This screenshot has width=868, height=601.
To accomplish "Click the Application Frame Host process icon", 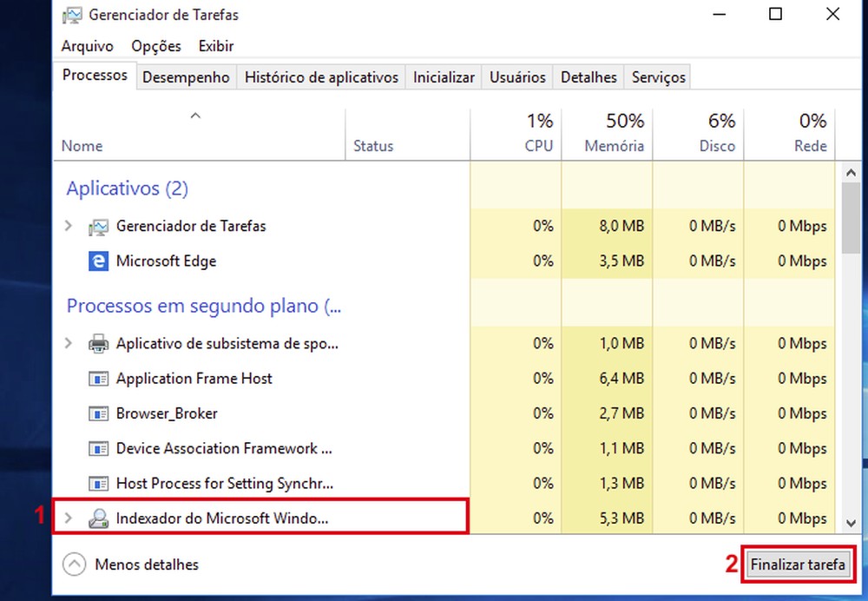I will [98, 379].
